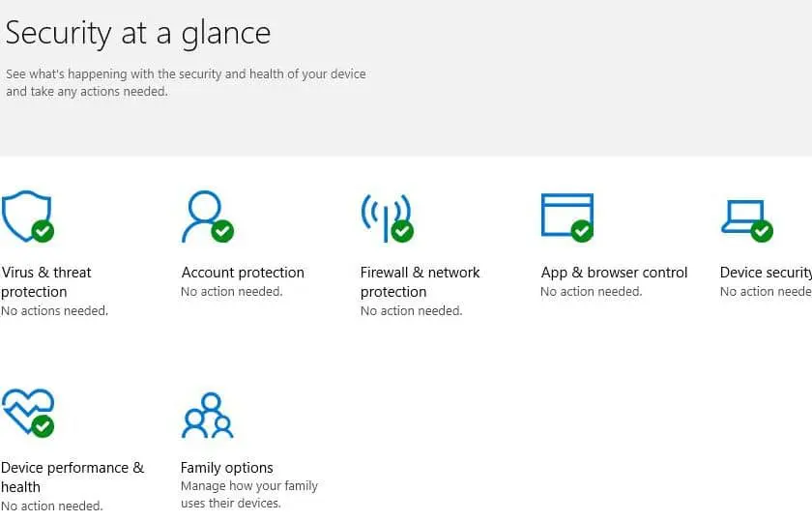Click green checkmark on Account icon
Image resolution: width=812 pixels, height=521 pixels.
tap(222, 231)
